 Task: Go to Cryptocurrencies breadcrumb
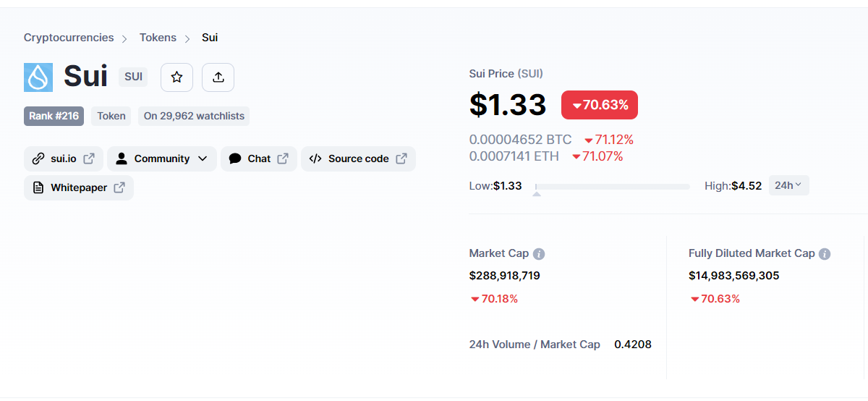pyautogui.click(x=69, y=38)
